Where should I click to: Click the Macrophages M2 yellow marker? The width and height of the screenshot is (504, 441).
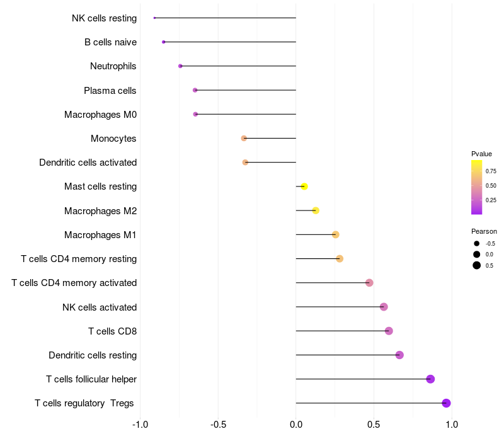point(316,211)
